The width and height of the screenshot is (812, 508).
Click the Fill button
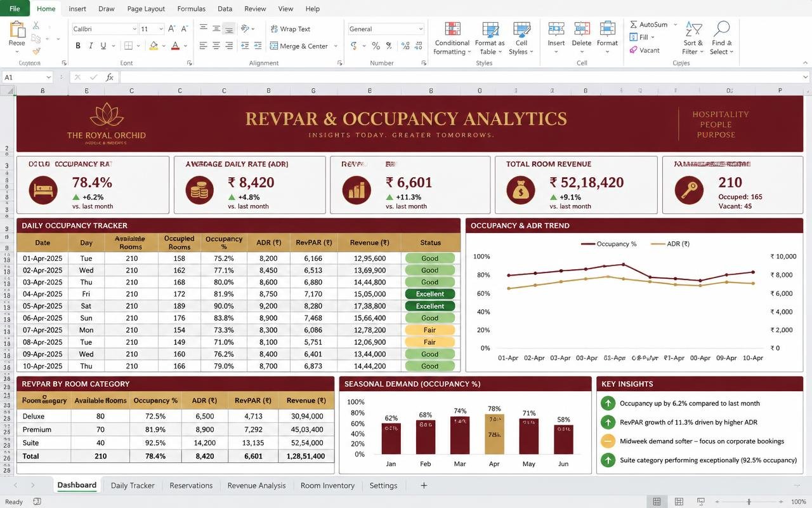point(642,37)
